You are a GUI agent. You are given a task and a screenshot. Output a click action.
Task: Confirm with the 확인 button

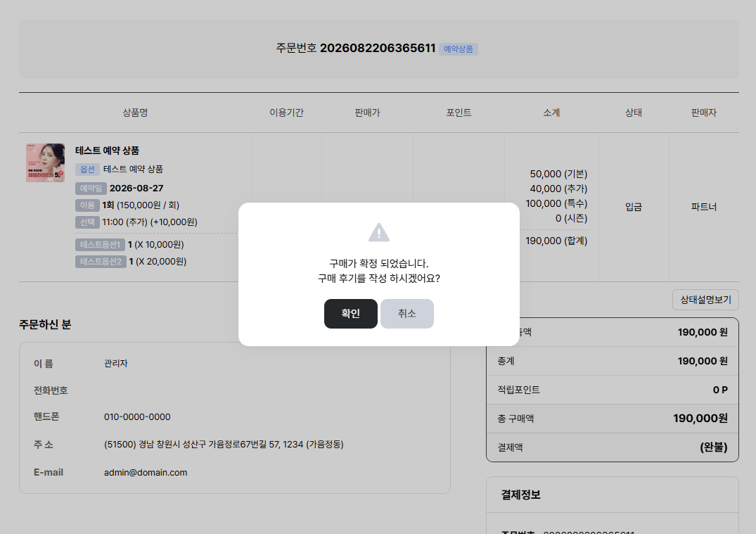click(350, 314)
